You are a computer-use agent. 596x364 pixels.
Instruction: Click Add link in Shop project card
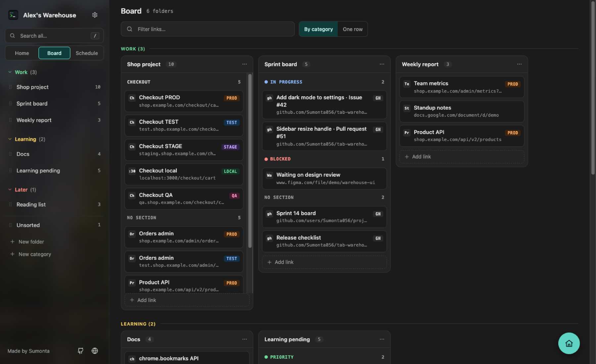click(187, 300)
